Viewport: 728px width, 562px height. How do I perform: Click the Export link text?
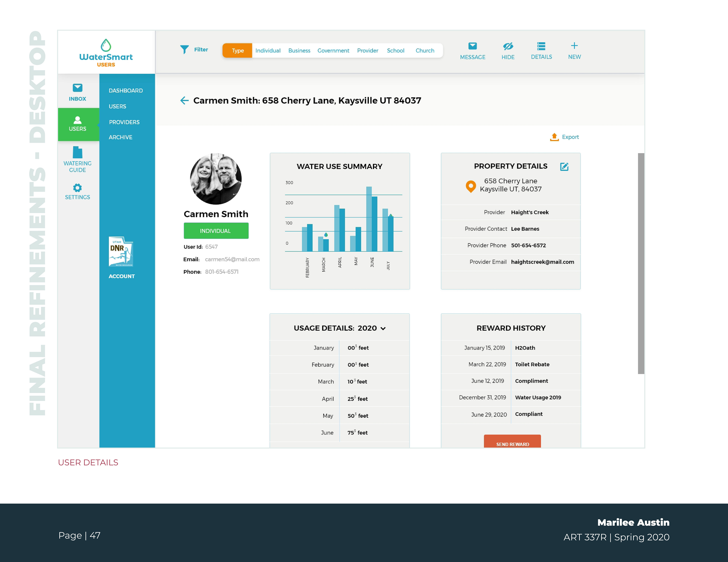pyautogui.click(x=570, y=137)
